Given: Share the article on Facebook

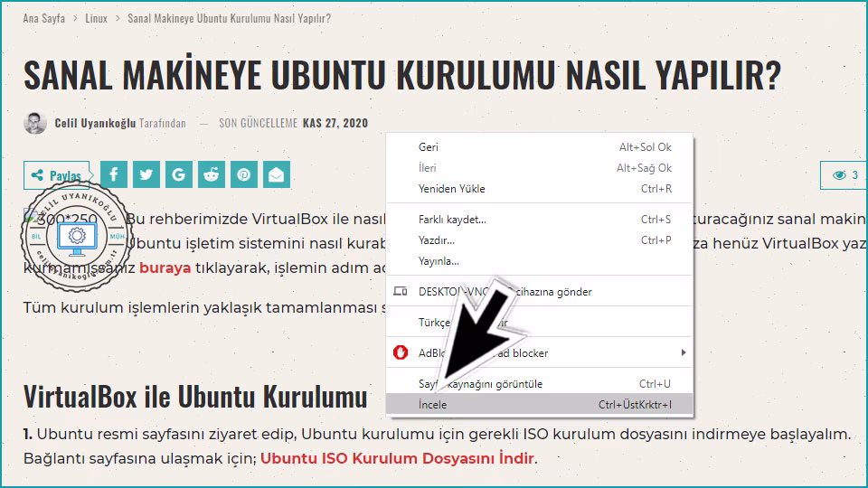Looking at the screenshot, I should click(x=114, y=174).
